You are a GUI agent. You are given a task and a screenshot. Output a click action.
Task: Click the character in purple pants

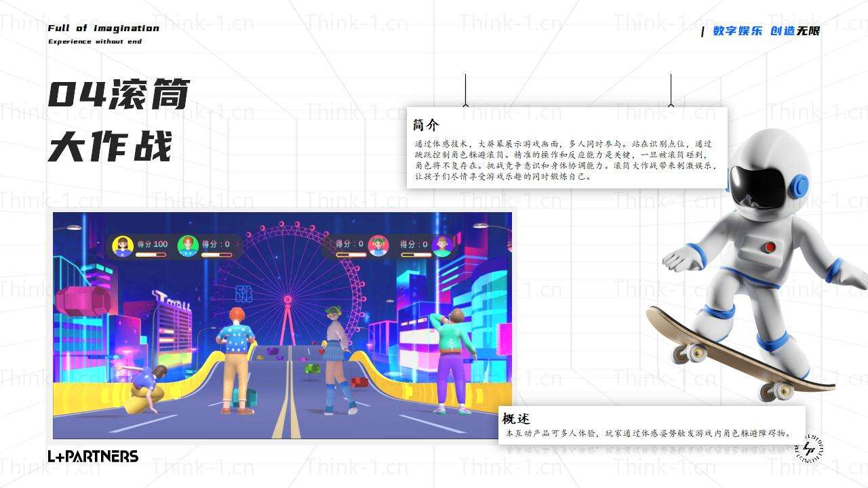[x=454, y=361]
